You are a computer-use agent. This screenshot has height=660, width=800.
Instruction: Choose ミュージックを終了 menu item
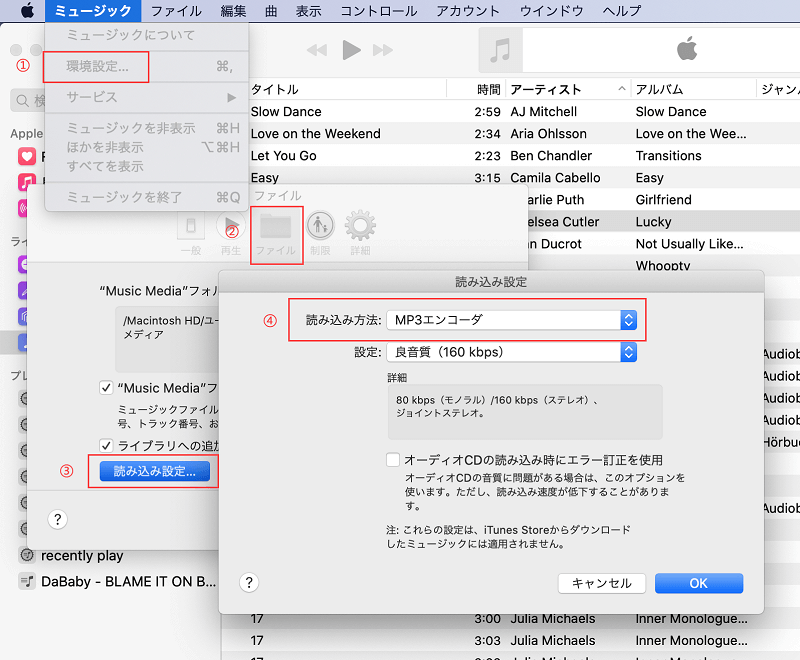(x=147, y=197)
